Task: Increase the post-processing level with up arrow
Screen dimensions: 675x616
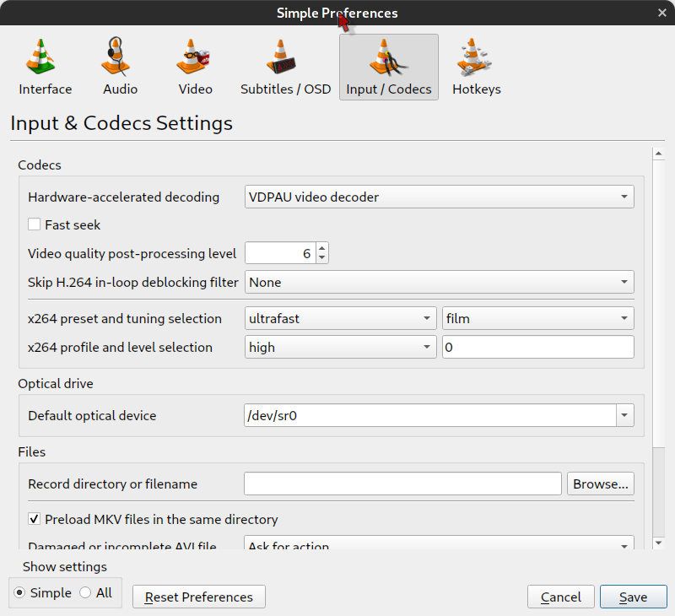Action: (x=322, y=248)
